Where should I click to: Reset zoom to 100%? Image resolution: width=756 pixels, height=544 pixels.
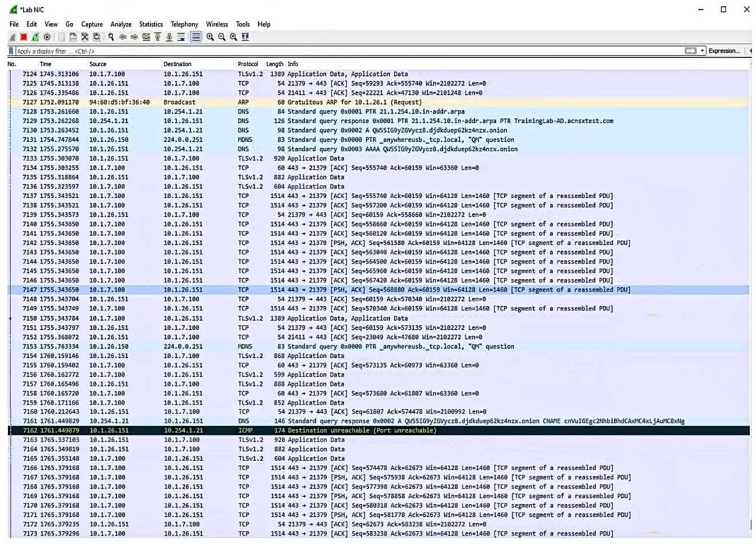tap(232, 38)
